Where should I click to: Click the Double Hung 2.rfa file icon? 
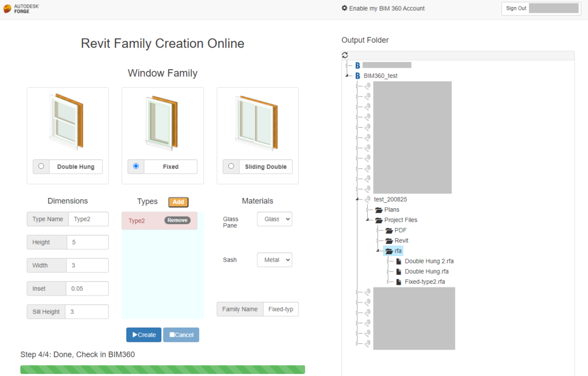click(x=399, y=261)
